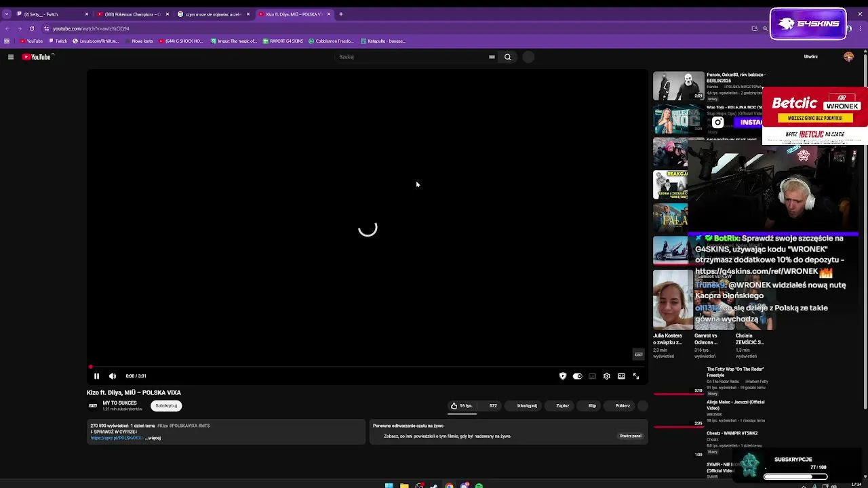This screenshot has width=868, height=488.
Task: Start voice search with microphone button
Action: click(528, 57)
